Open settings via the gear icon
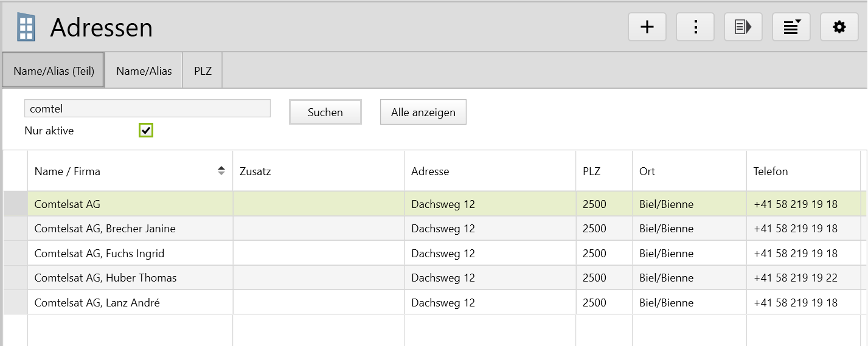The height and width of the screenshot is (346, 868). (839, 27)
